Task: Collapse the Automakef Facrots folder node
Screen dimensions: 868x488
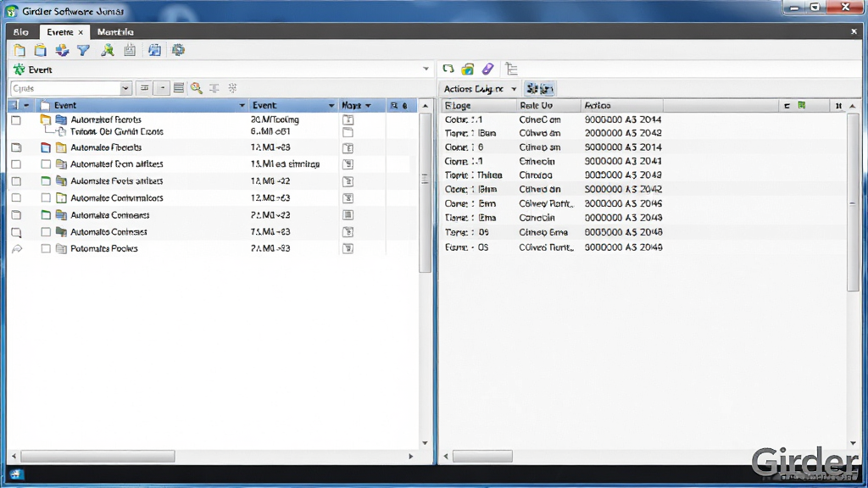Action: coord(46,119)
